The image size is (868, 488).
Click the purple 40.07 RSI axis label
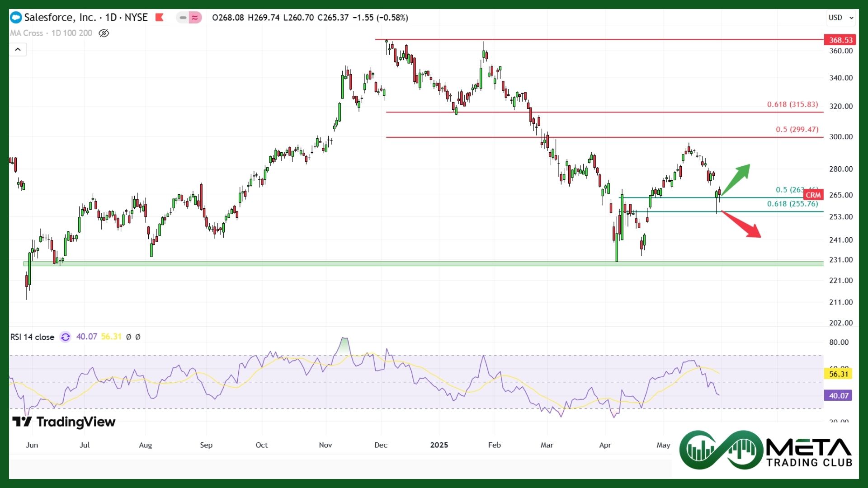coord(839,395)
